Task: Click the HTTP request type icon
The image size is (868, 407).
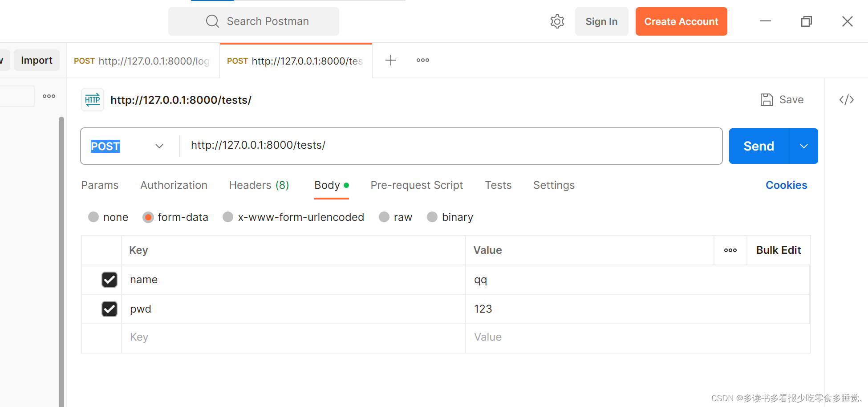Action: tap(93, 100)
